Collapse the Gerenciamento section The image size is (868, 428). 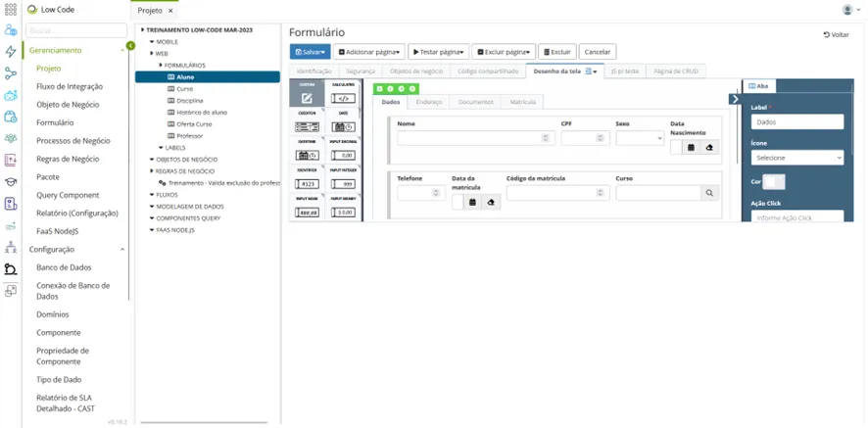click(x=122, y=50)
